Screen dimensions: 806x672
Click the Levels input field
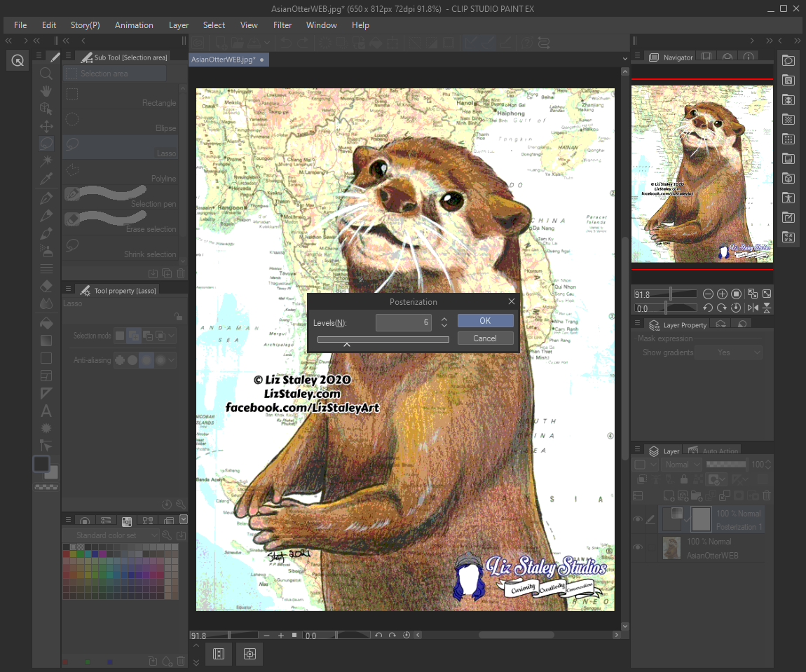coord(404,322)
